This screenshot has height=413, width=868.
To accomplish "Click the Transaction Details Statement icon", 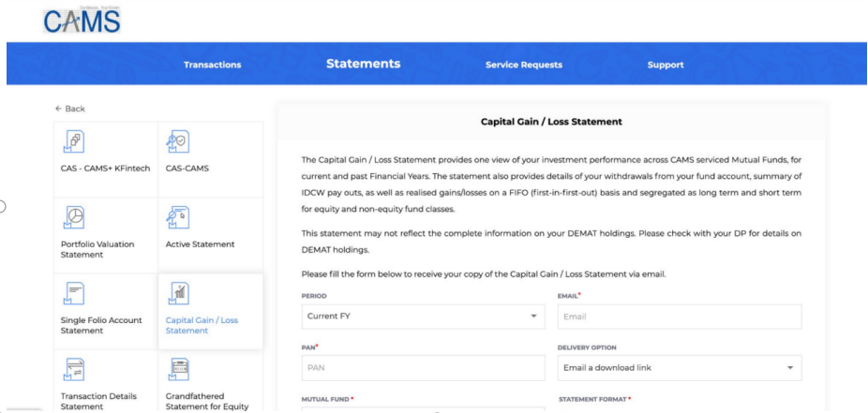I will [x=74, y=369].
